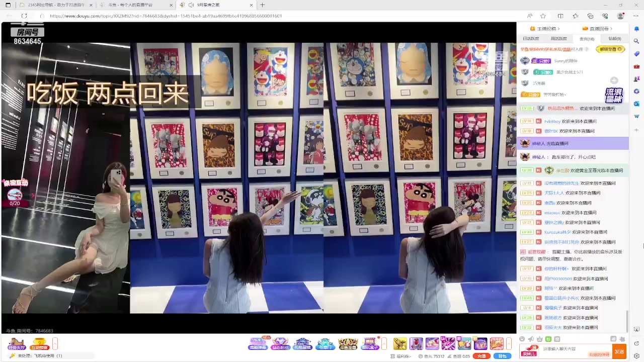Click username 用户00100509 in chat
The height and width of the screenshot is (362, 644).
(558, 279)
